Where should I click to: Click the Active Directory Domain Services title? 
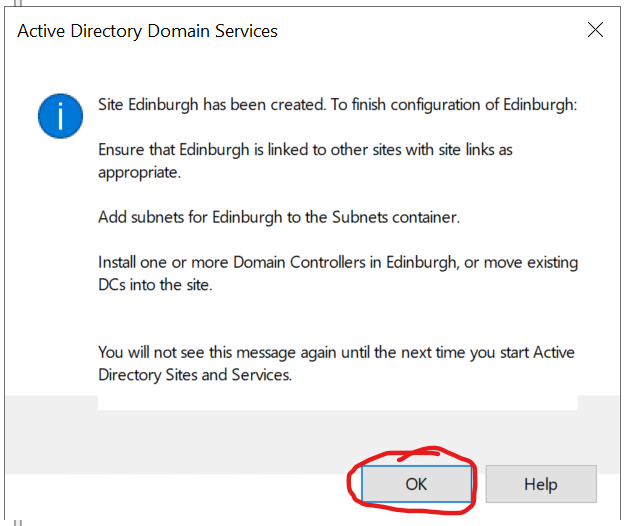pyautogui.click(x=148, y=31)
